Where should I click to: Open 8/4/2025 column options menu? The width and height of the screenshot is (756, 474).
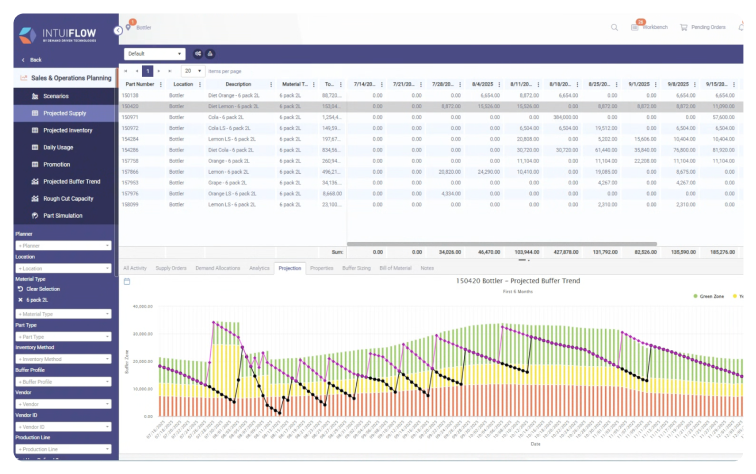pyautogui.click(x=499, y=84)
